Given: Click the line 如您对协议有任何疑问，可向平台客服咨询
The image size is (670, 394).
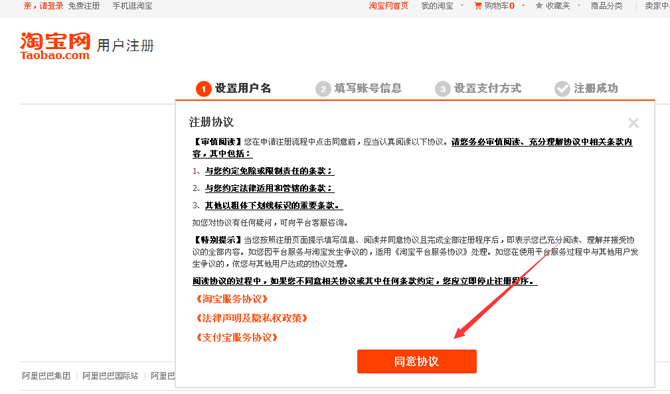Looking at the screenshot, I should [270, 223].
